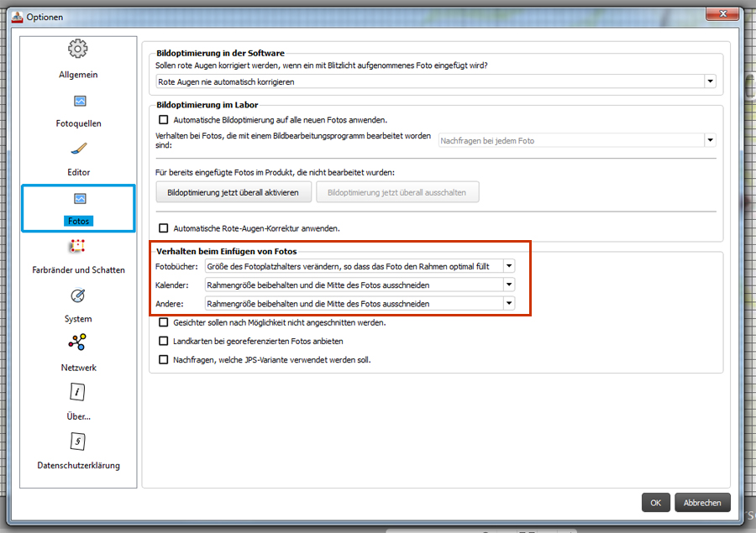
Task: Open Farbränder und Schatten icon
Action: click(x=77, y=246)
